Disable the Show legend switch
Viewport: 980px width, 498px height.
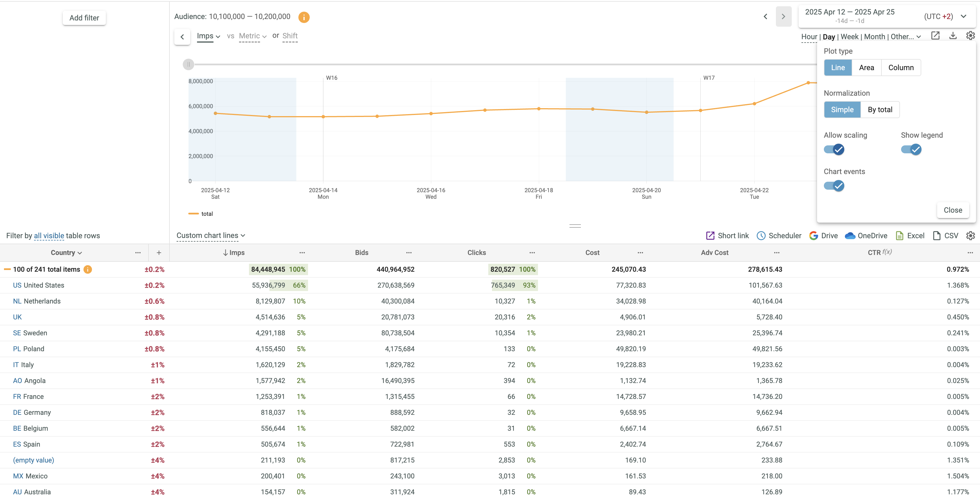911,150
